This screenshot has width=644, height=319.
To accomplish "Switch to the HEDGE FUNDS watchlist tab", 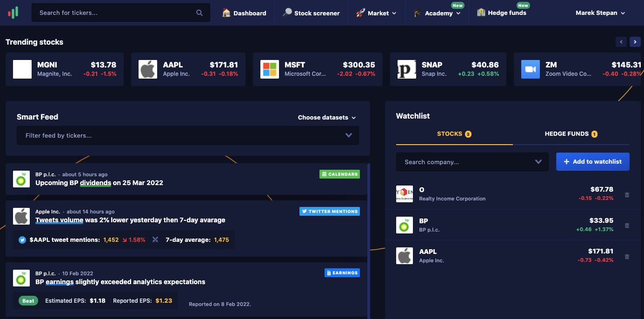I will point(571,134).
